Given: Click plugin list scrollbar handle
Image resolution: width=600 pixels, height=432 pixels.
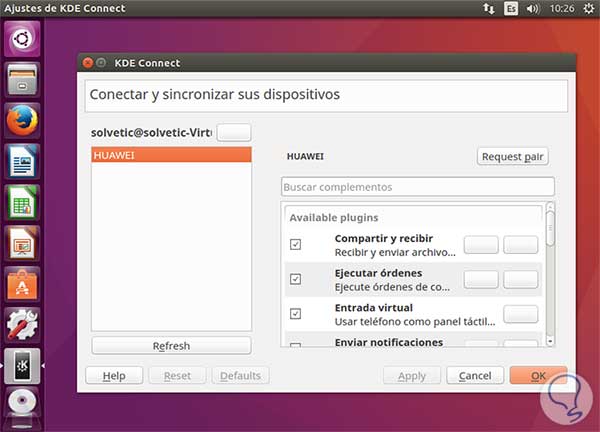Looking at the screenshot, I should coord(550,228).
